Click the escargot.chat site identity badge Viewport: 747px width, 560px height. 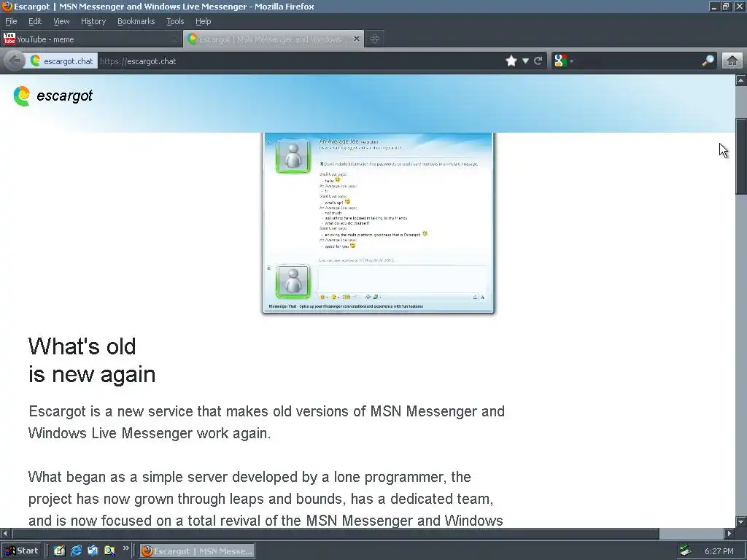62,61
